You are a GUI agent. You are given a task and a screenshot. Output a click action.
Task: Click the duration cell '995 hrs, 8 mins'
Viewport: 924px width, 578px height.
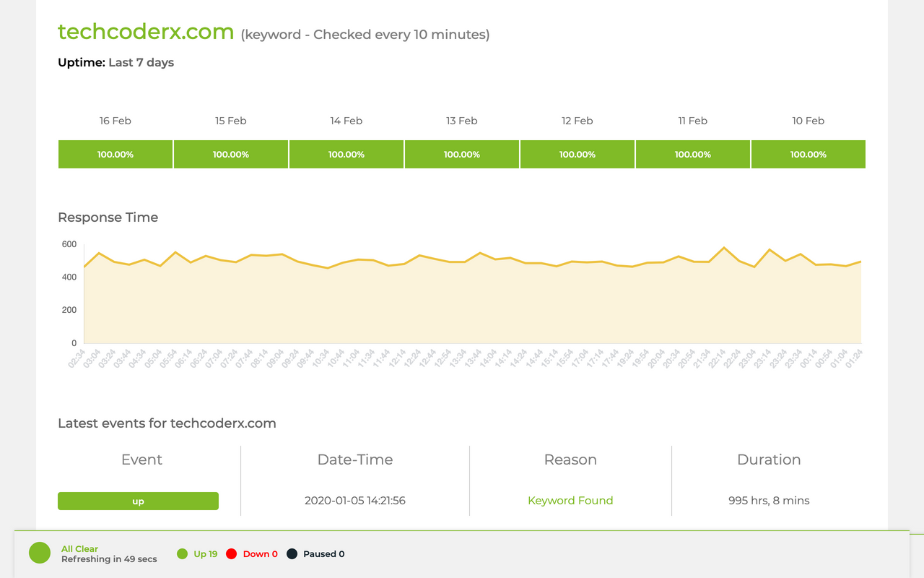pyautogui.click(x=769, y=501)
